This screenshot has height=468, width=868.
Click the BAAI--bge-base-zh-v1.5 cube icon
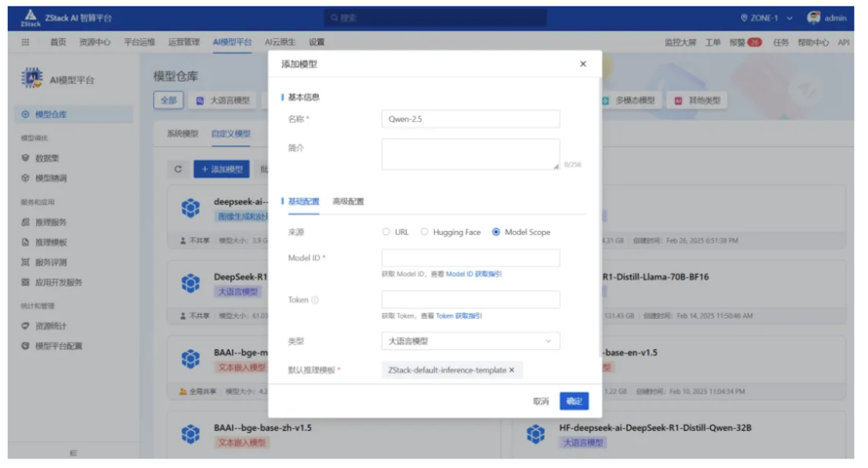190,434
